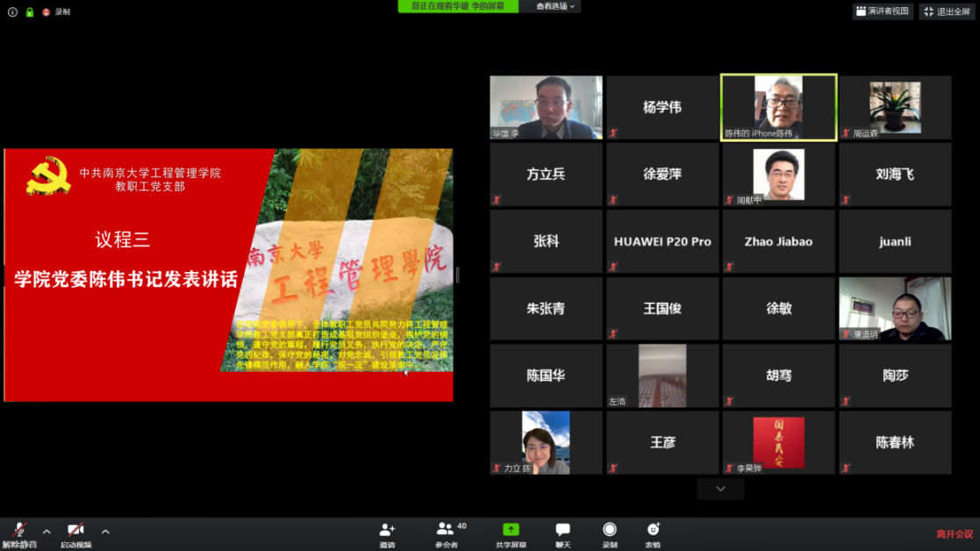The width and height of the screenshot is (980, 551).
Task: Open the 查看选项 view options dropdown
Action: tap(555, 6)
